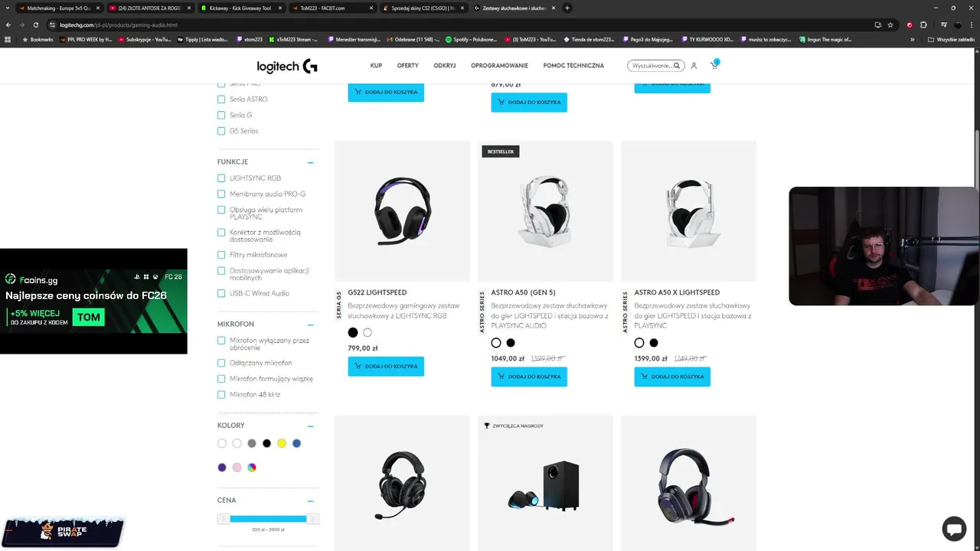Click the minimum price slider handle
980x551 pixels.
(224, 519)
